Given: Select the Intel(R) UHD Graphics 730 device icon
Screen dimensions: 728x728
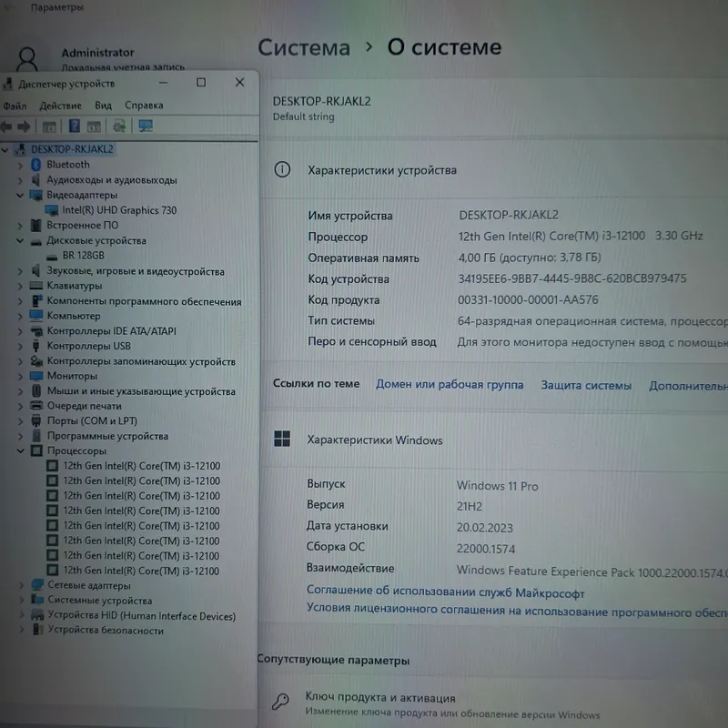Looking at the screenshot, I should click(52, 210).
